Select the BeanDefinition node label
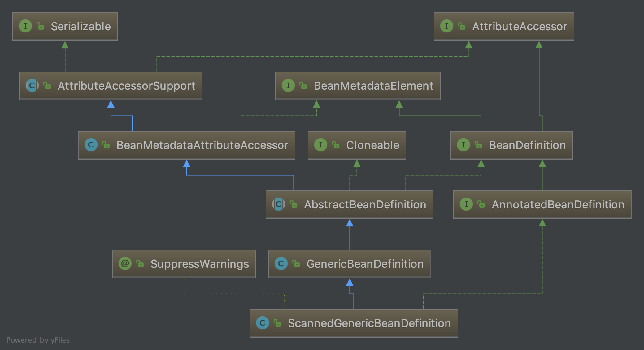This screenshot has width=644, height=350. [527, 145]
